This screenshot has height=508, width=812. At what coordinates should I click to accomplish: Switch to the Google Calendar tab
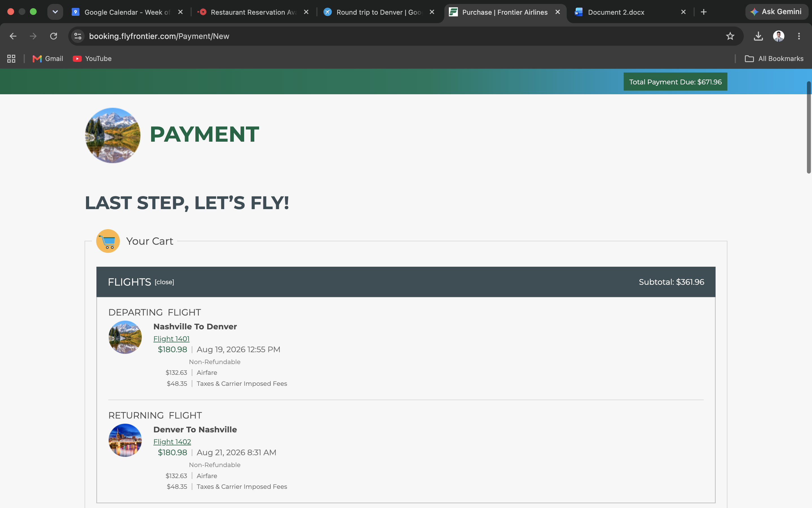coord(127,12)
